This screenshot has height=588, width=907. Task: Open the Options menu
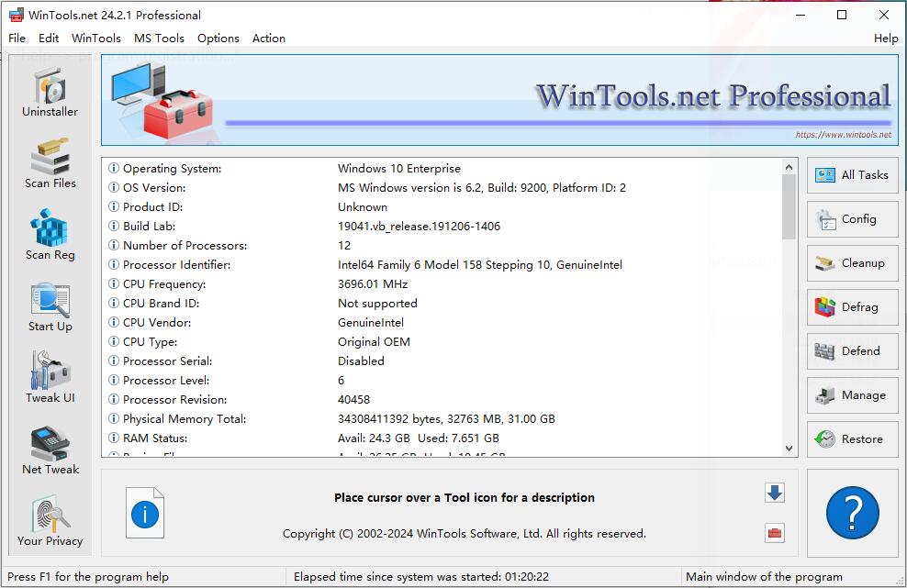point(218,39)
